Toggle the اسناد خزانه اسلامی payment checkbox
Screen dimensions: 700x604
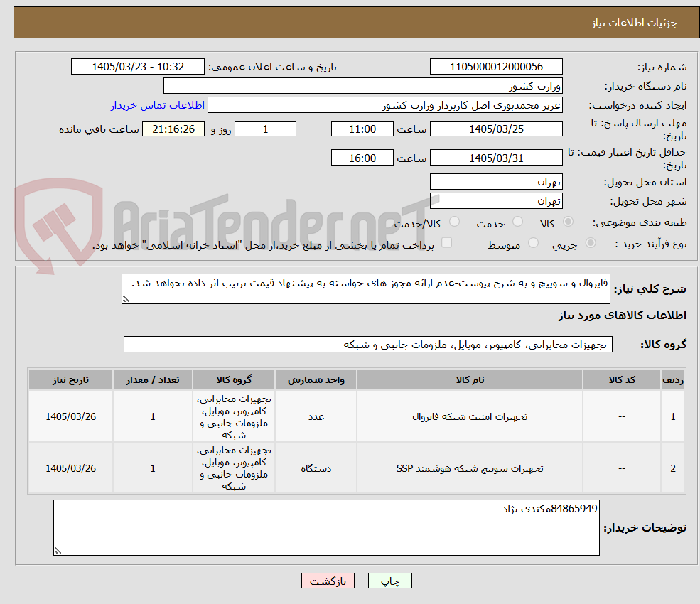(446, 243)
